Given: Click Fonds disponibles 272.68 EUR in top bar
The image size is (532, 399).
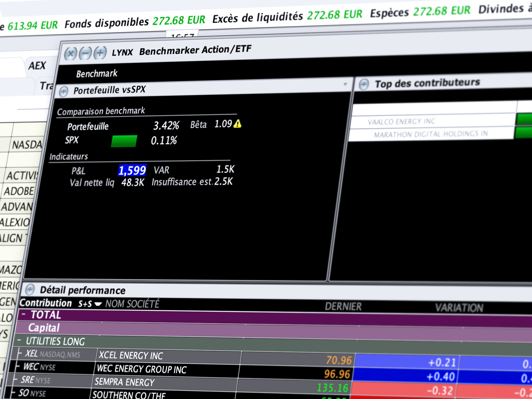Looking at the screenshot, I should point(135,22).
